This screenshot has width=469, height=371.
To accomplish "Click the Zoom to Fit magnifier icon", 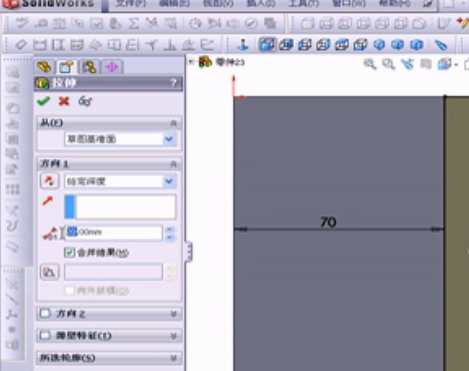I will coord(370,64).
